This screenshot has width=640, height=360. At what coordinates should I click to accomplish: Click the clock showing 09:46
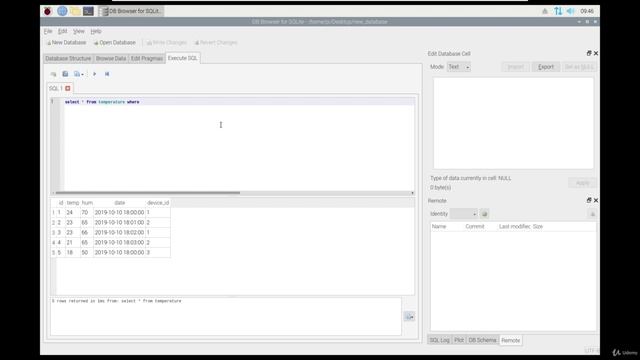587,11
